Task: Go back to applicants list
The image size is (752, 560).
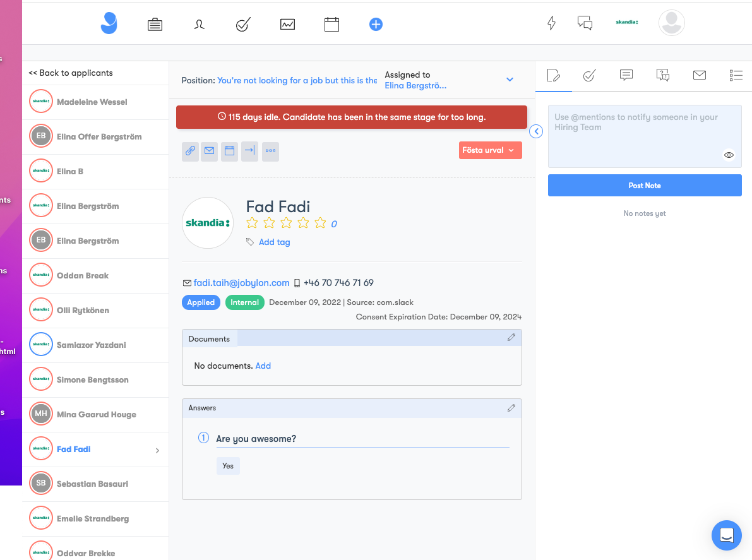Action: click(71, 73)
